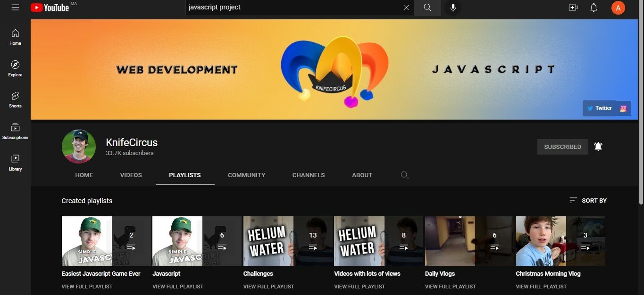Open the hamburger guide menu
The width and height of the screenshot is (644, 295).
15,8
